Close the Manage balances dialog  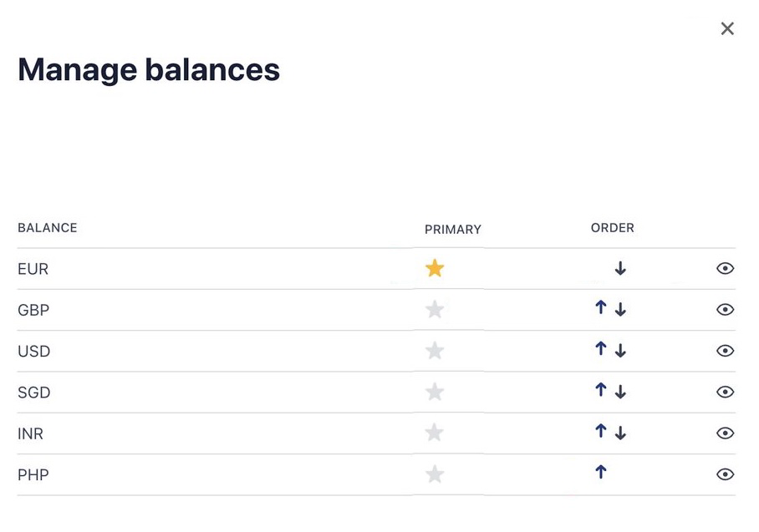tap(727, 29)
